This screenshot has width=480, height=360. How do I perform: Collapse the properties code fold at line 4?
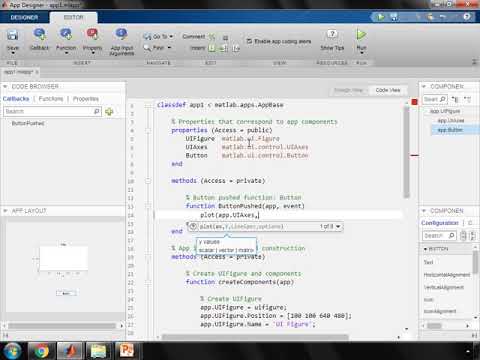point(148,130)
